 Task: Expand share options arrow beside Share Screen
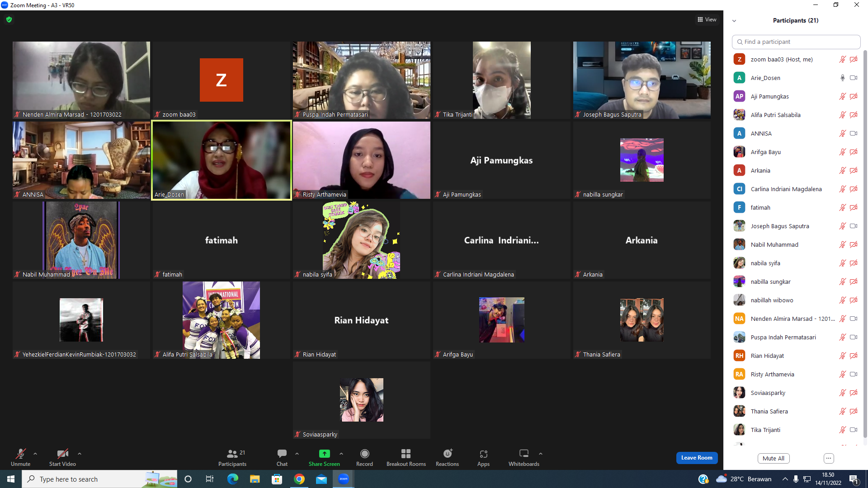(x=341, y=454)
